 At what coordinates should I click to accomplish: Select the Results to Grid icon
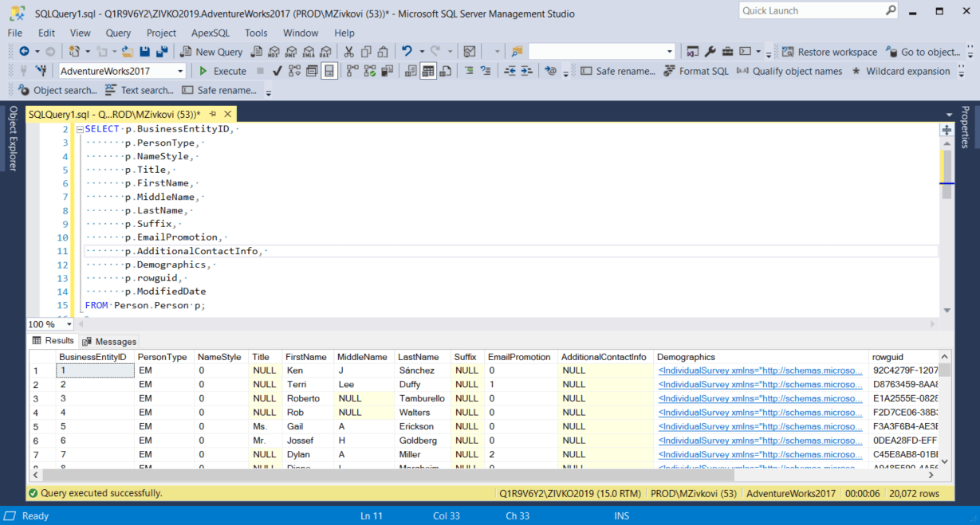[x=428, y=71]
